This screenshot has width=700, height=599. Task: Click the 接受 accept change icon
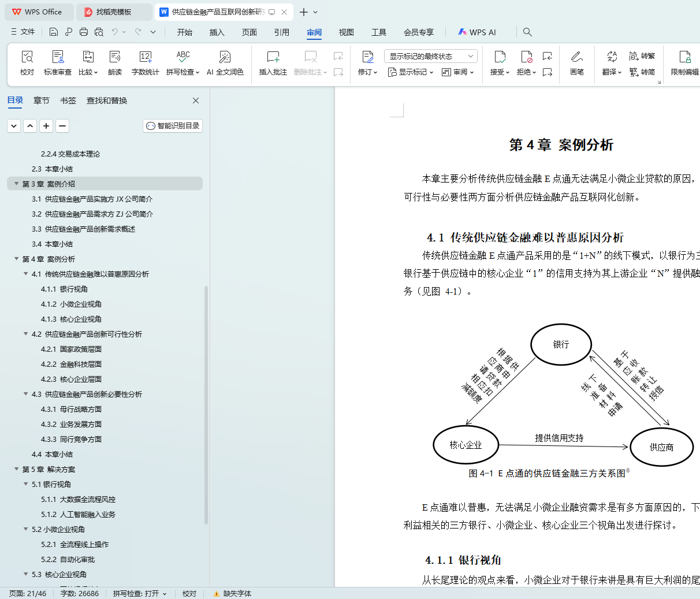[500, 57]
